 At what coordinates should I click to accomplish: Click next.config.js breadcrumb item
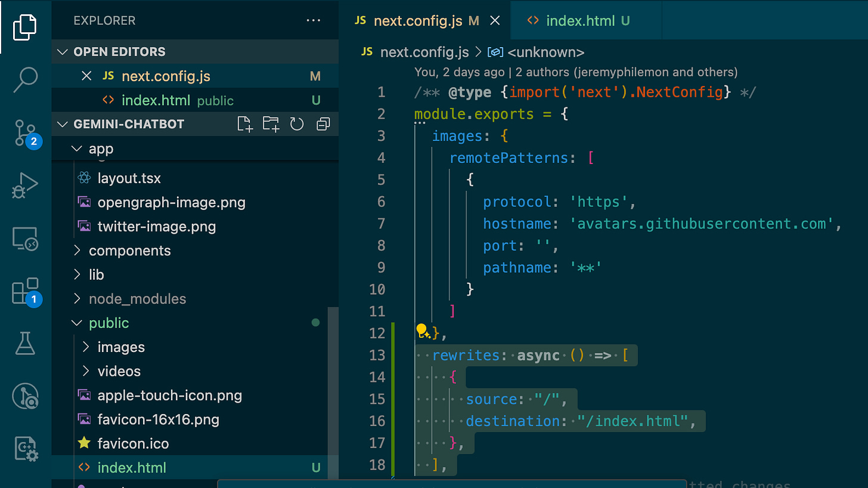[x=424, y=52]
